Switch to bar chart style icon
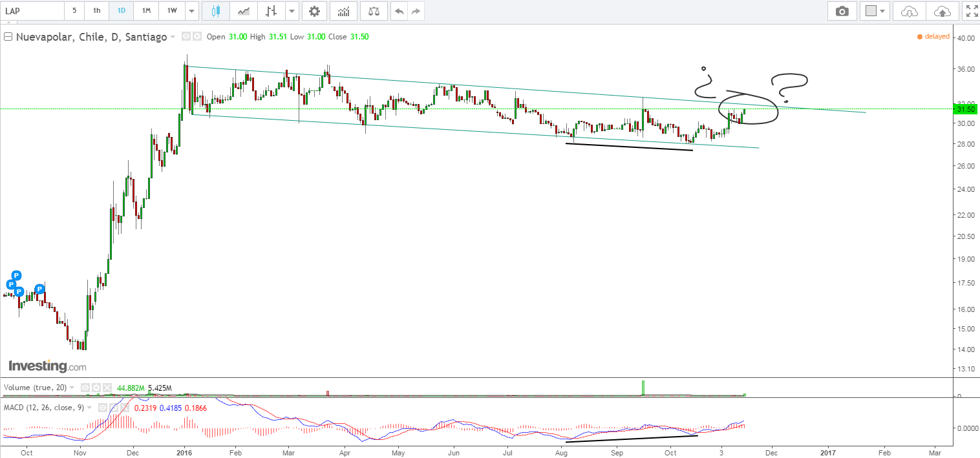Viewport: 980px width, 458px height. pos(272,11)
